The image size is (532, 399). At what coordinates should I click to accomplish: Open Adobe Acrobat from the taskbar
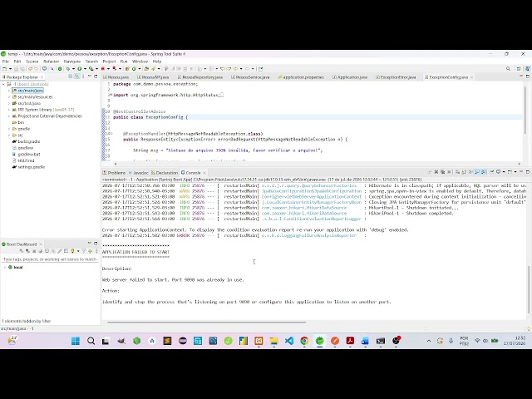[x=350, y=341]
